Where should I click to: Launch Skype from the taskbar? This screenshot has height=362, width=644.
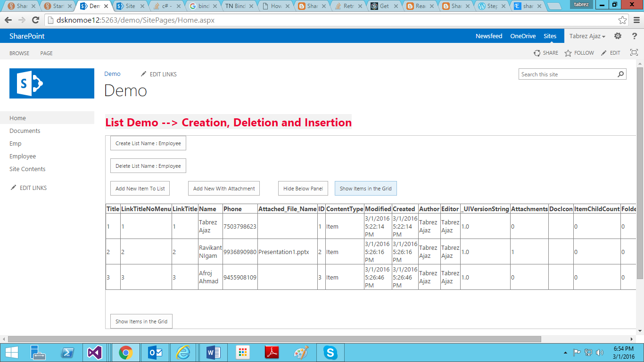pyautogui.click(x=330, y=352)
